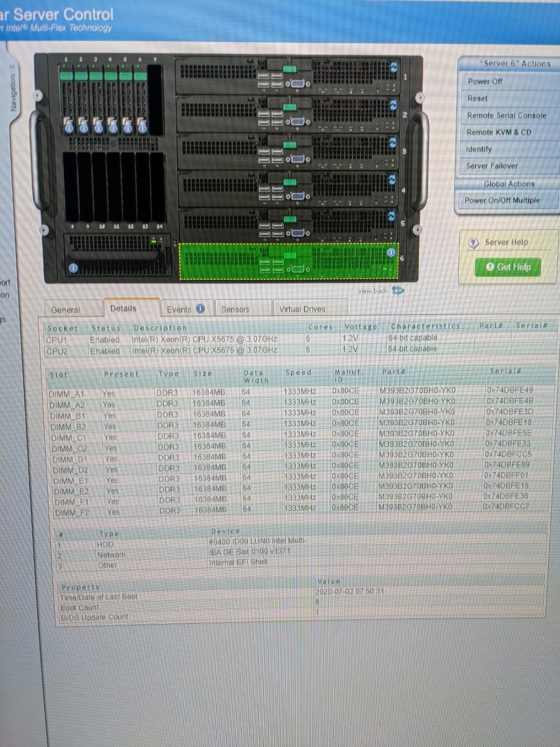Click Power On/Off Multiple

[502, 200]
